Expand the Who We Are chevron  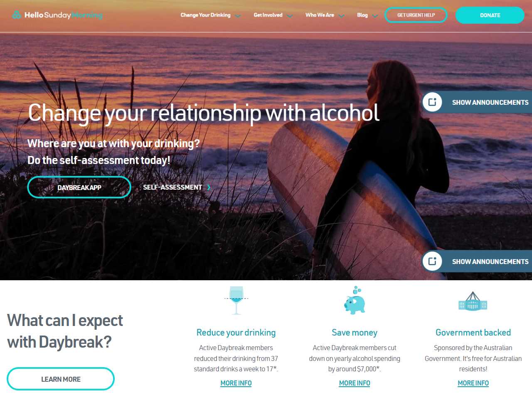(x=341, y=16)
